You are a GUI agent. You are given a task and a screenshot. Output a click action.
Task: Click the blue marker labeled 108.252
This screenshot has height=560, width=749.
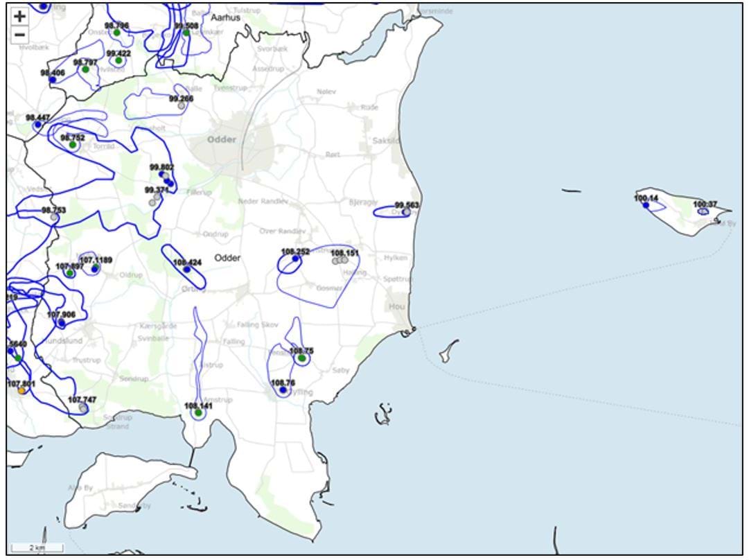pos(295,259)
